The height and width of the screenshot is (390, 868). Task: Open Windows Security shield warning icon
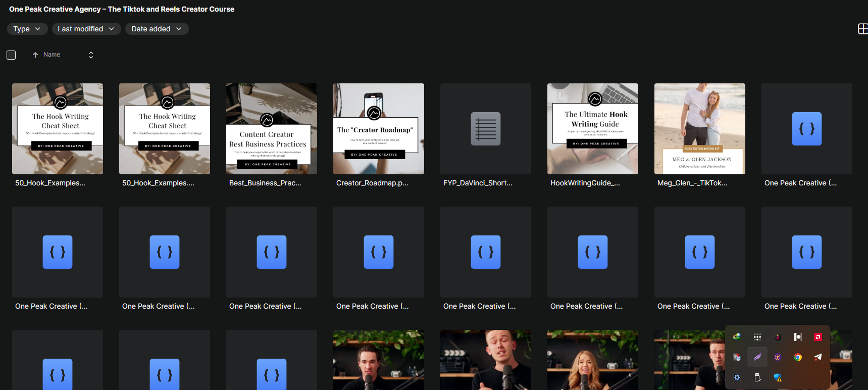pyautogui.click(x=778, y=377)
